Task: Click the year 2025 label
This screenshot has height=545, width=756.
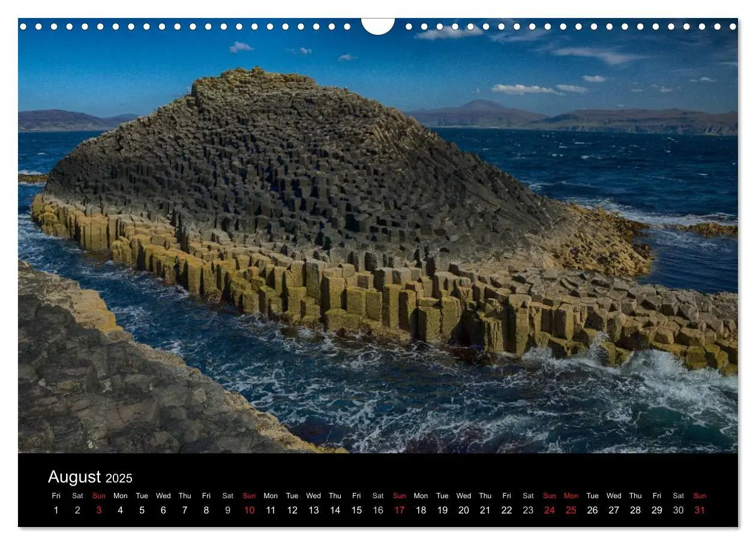Action: [119, 478]
